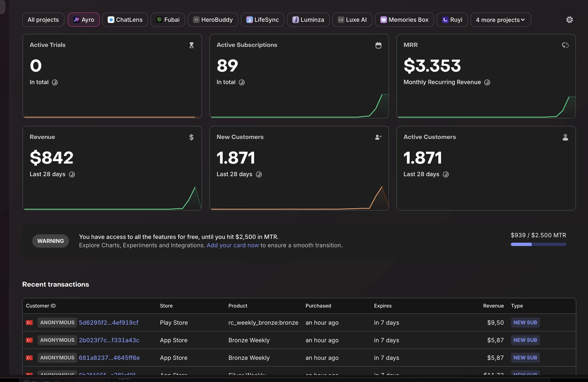Screen dimensions: 588x382
Task: Open the settings gear icon
Action: coord(569,20)
